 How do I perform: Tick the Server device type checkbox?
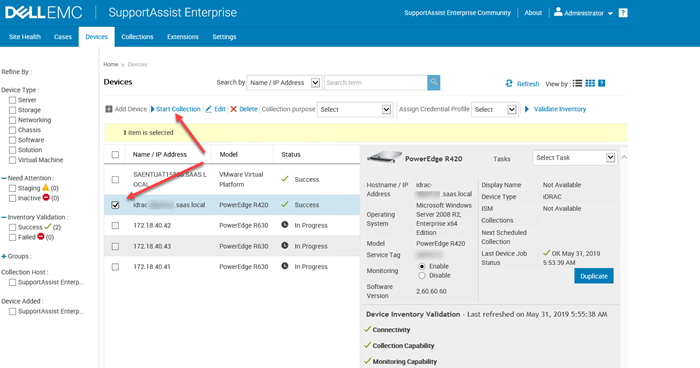pyautogui.click(x=12, y=100)
